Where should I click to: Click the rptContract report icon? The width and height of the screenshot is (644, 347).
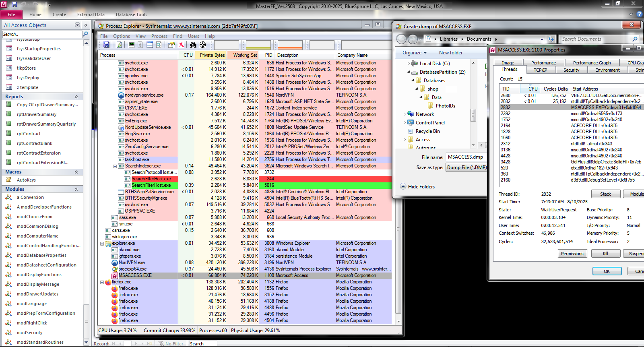coord(9,133)
